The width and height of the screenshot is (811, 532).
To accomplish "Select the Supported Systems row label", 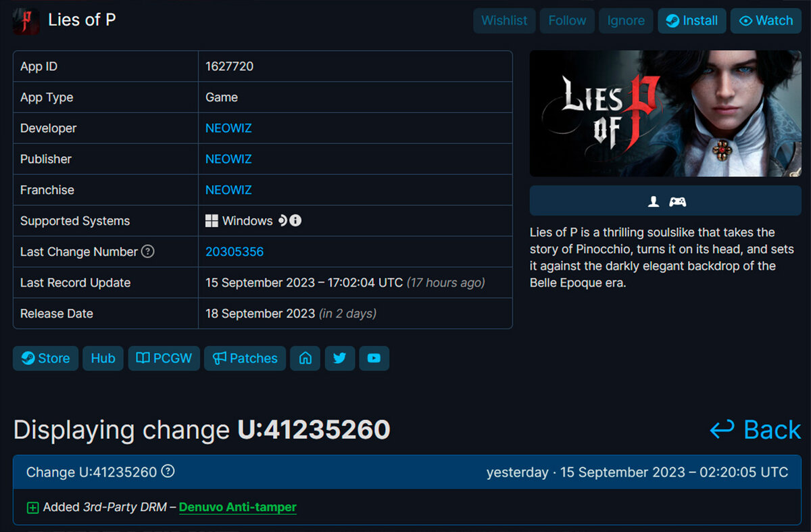I will (75, 221).
